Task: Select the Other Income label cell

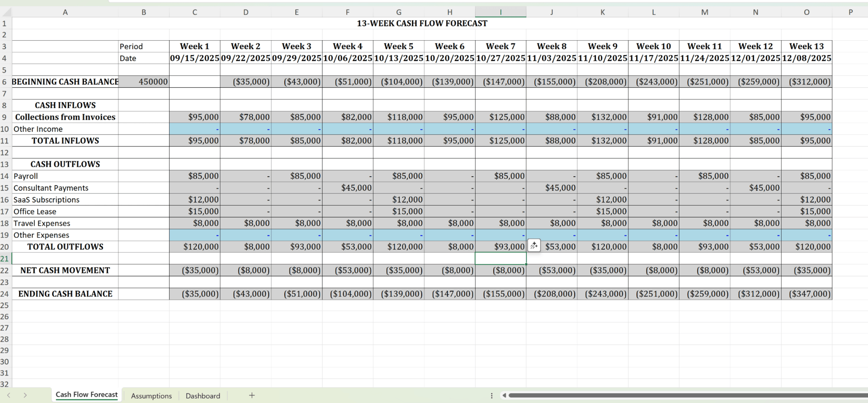Action: click(x=65, y=129)
